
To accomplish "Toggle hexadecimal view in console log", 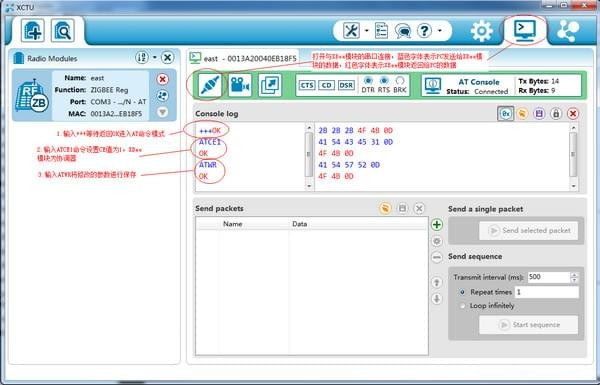I will (505, 114).
